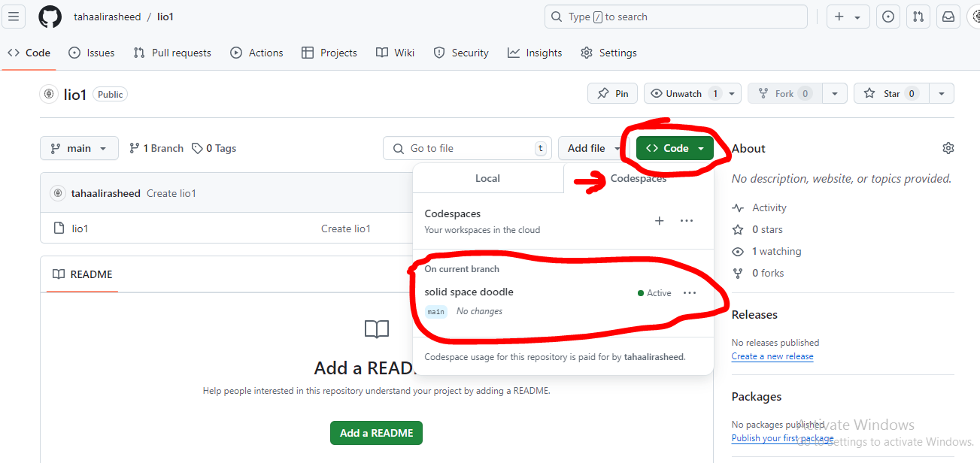
Task: Switch to the Issues tab
Action: pyautogui.click(x=92, y=53)
